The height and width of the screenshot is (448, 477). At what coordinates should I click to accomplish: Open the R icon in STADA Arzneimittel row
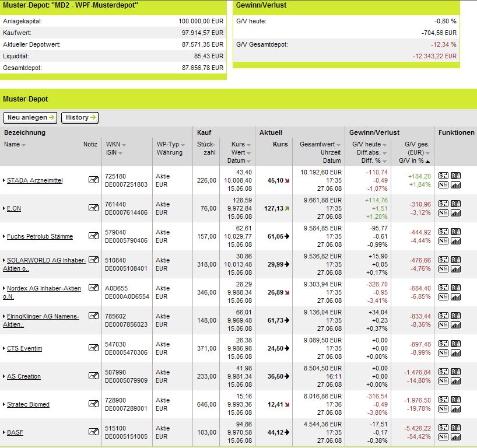pos(455,176)
